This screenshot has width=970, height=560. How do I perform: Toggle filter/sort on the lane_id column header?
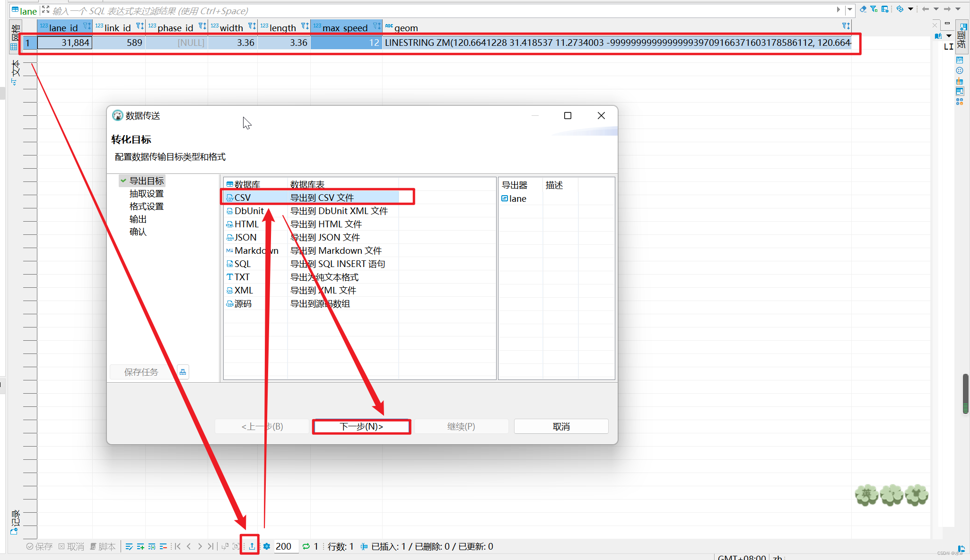coord(86,26)
